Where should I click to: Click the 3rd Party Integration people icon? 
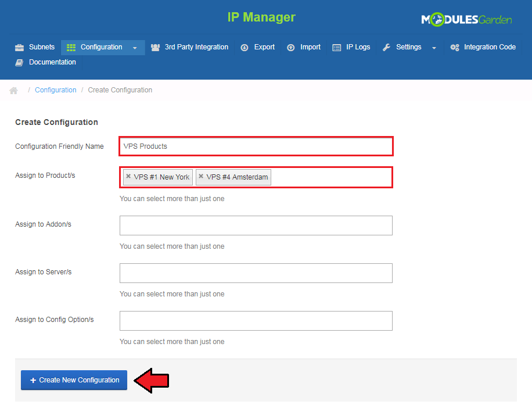click(155, 48)
